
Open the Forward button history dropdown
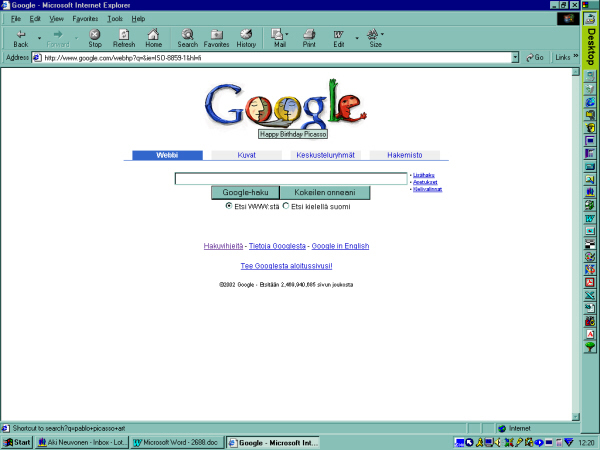point(77,38)
